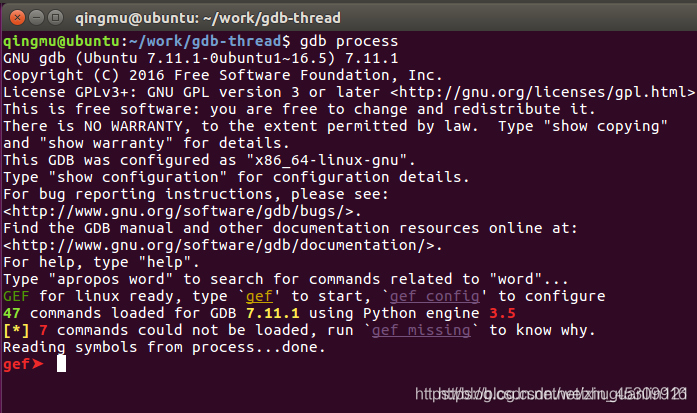Click the '~/work/gdb-thread' path in prompt
This screenshot has width=697, height=413.
(x=205, y=41)
